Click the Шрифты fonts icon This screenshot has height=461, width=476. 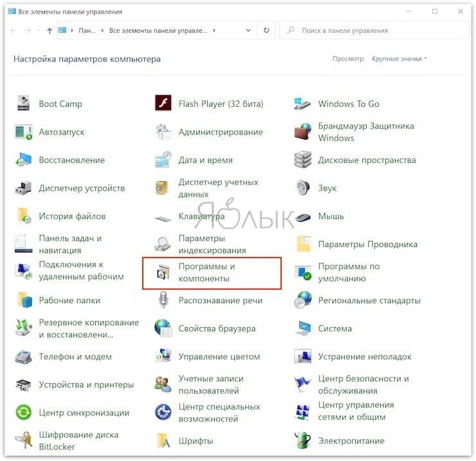164,440
